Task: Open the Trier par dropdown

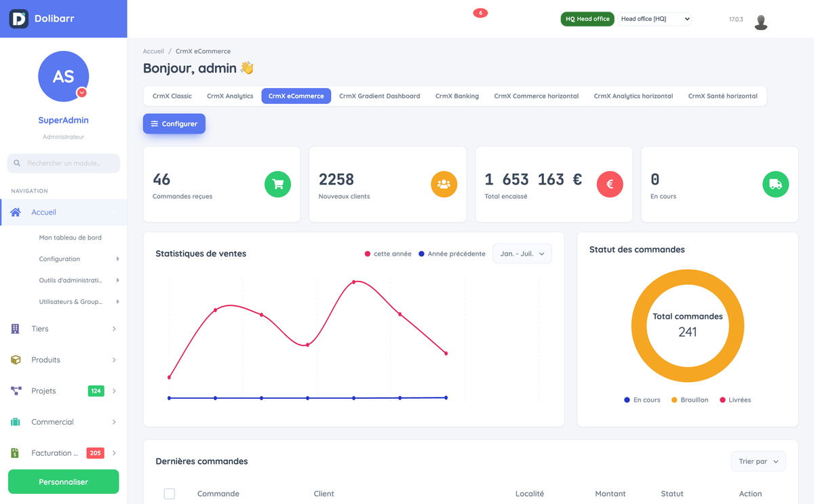Action: [758, 462]
